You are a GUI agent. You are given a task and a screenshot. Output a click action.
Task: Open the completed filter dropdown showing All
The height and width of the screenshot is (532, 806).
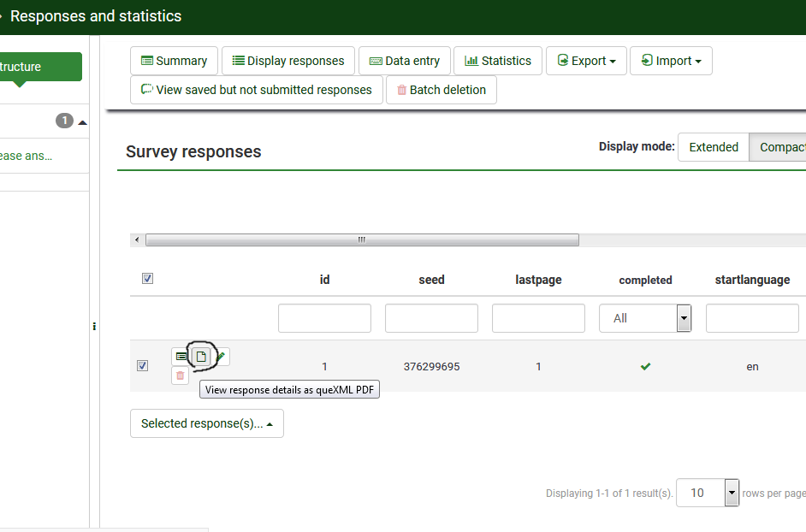(645, 318)
